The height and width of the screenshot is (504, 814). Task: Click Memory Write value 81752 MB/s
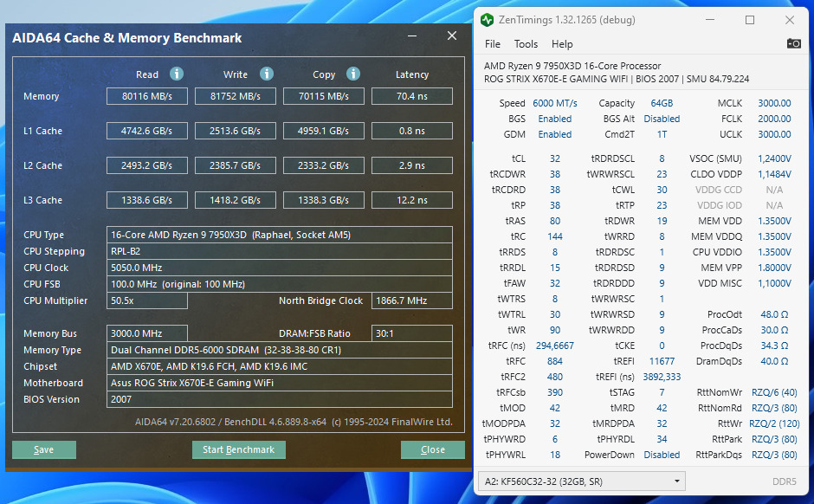(x=236, y=96)
